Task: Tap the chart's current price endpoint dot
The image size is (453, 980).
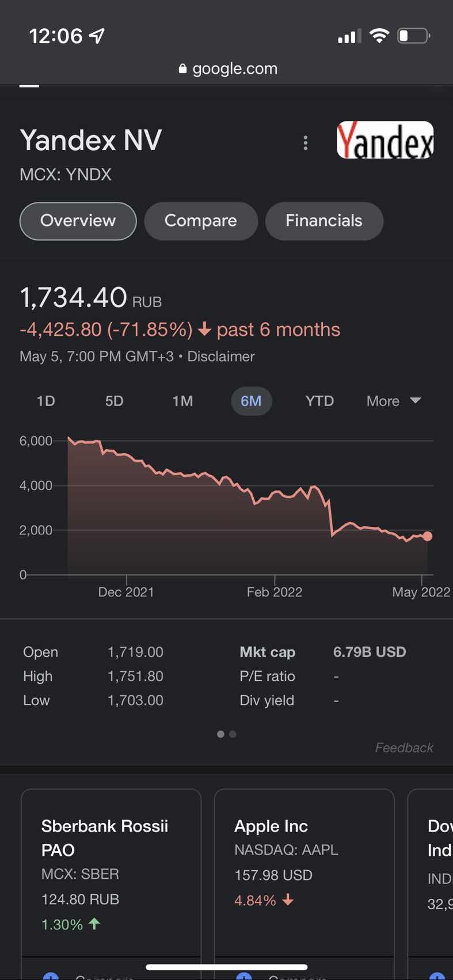Action: click(x=427, y=536)
